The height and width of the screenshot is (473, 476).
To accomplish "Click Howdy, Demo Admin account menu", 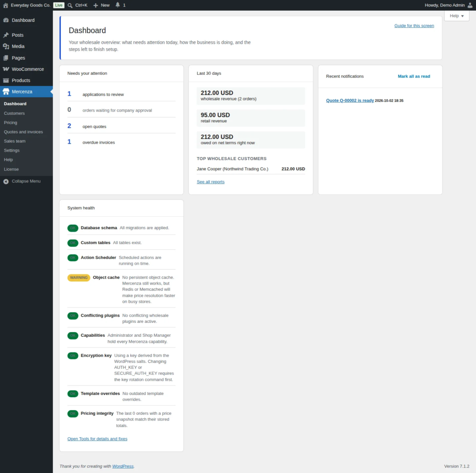I will 449,5.
